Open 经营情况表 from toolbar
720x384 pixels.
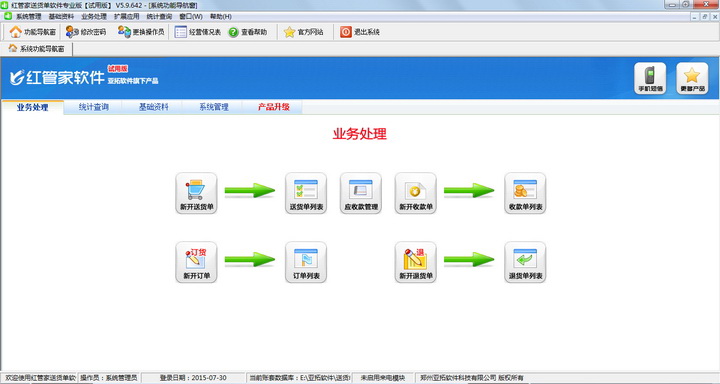(198, 32)
